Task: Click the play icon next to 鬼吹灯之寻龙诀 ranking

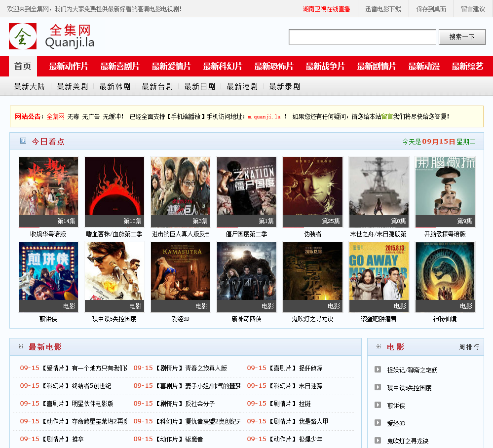Action: coord(378,441)
